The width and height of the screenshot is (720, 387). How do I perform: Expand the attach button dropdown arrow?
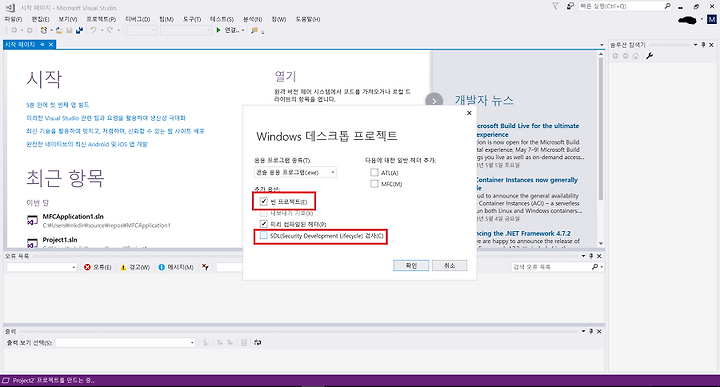[243, 31]
